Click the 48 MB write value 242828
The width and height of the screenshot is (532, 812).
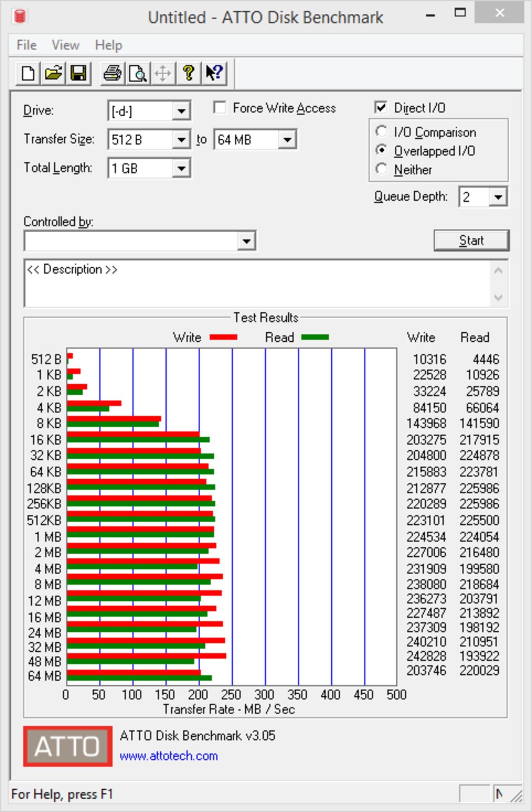pos(426,656)
